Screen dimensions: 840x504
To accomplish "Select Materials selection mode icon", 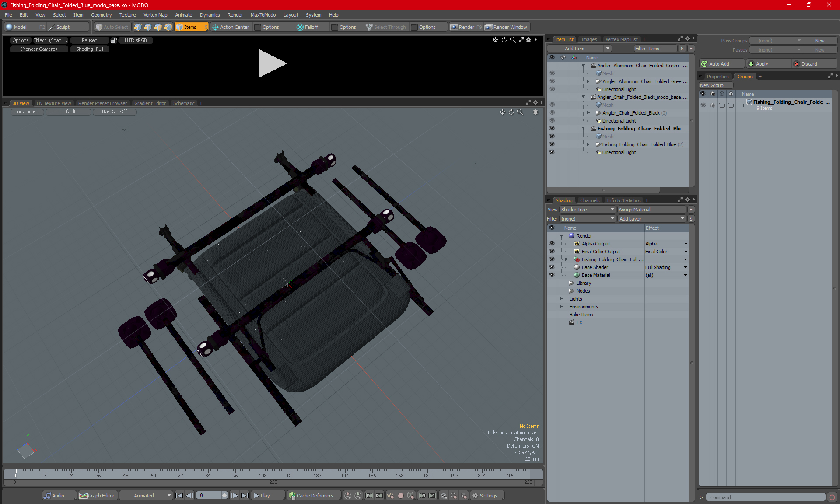I will pyautogui.click(x=168, y=27).
